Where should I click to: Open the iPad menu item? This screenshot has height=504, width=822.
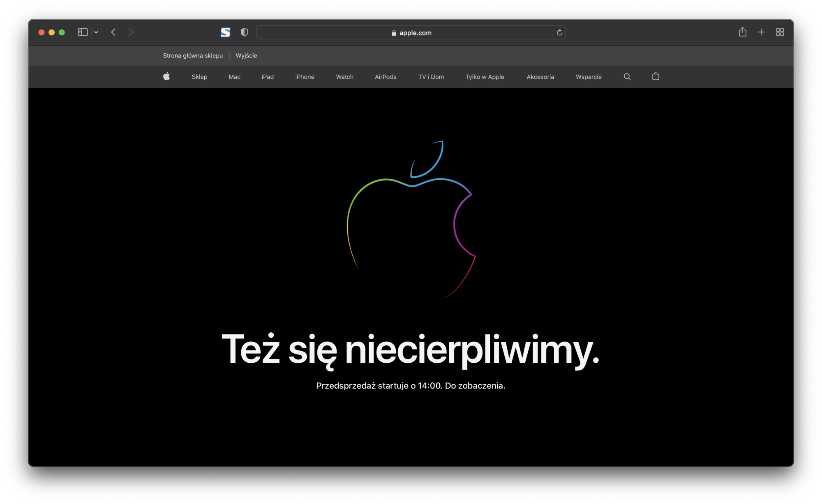pyautogui.click(x=268, y=77)
